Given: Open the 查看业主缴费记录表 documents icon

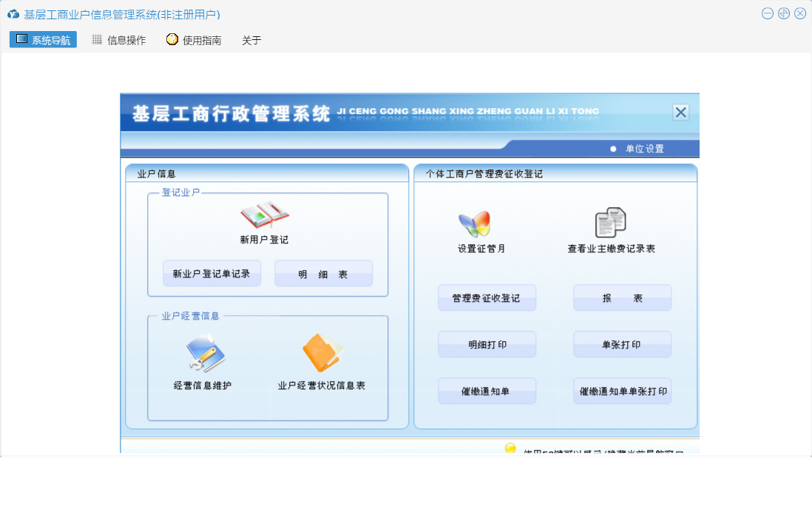Looking at the screenshot, I should (x=611, y=223).
